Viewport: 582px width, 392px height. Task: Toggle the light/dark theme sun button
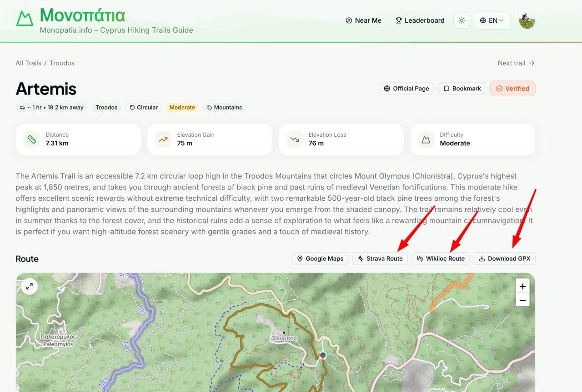[462, 20]
